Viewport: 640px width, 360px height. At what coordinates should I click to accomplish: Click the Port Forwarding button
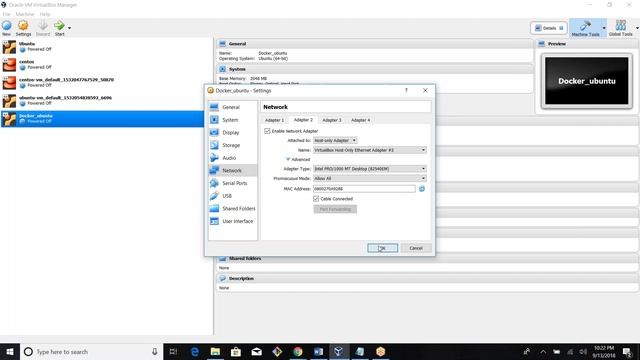[x=335, y=209]
